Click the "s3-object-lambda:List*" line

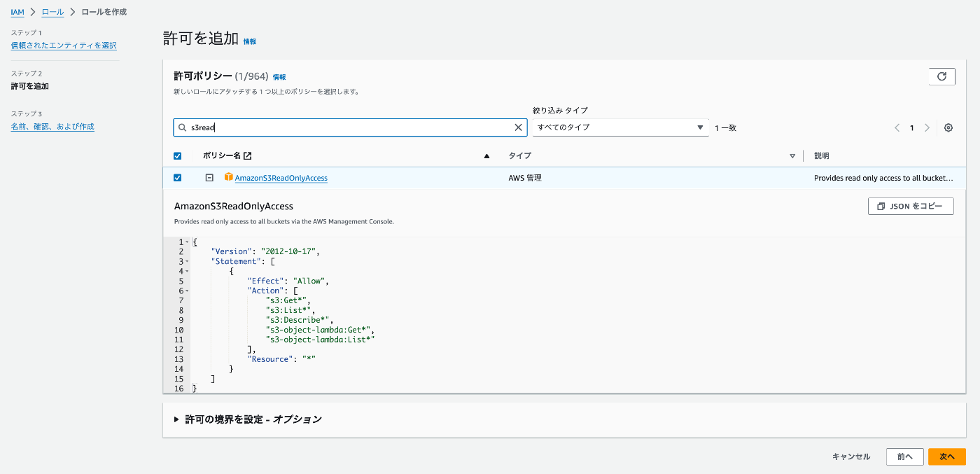(x=321, y=340)
